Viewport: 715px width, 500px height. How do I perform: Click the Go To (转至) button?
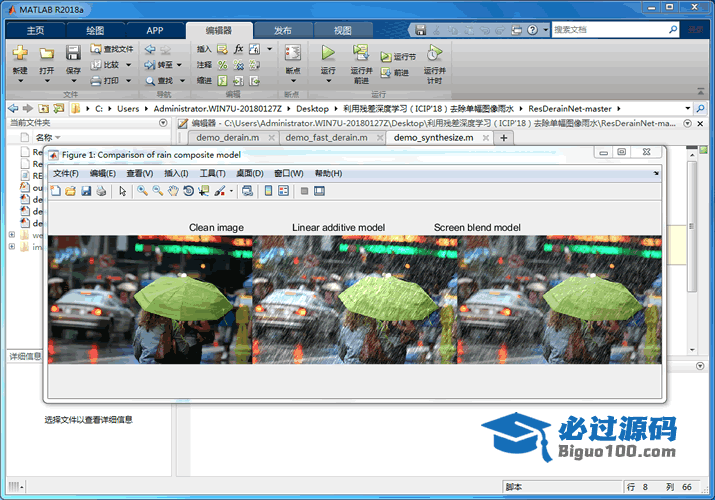point(159,65)
